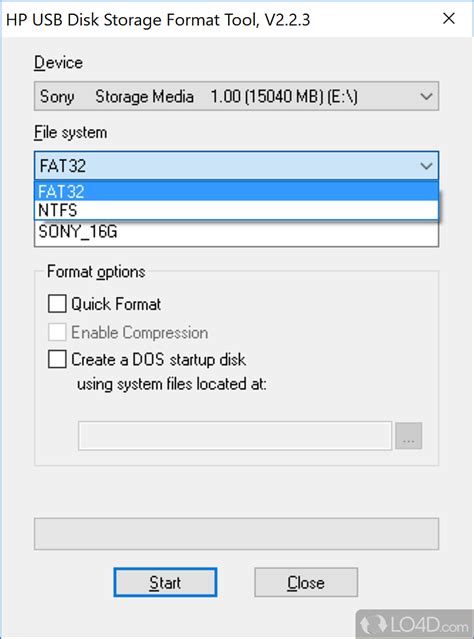This screenshot has height=639, width=474.
Task: Check Create a DOS startup disk
Action: pyautogui.click(x=57, y=359)
